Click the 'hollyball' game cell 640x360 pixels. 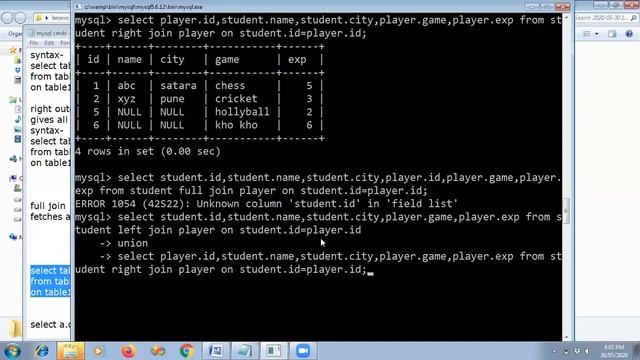[x=242, y=112]
